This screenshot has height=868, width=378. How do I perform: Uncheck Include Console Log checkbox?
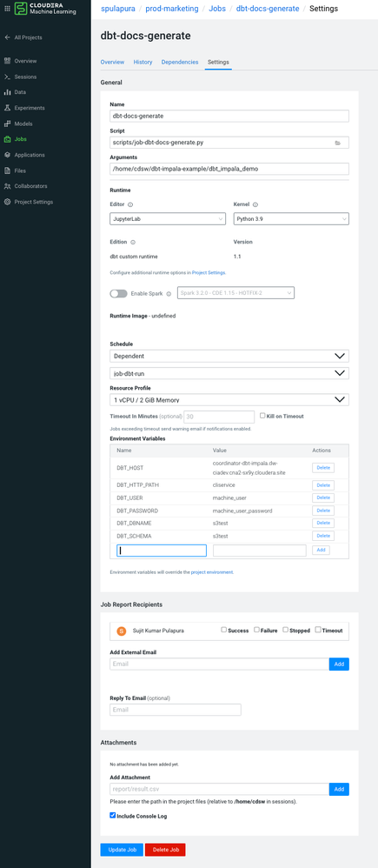[113, 816]
